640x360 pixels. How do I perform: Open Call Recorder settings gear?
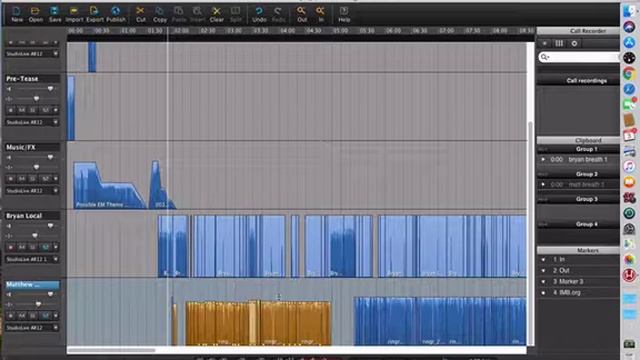[574, 43]
